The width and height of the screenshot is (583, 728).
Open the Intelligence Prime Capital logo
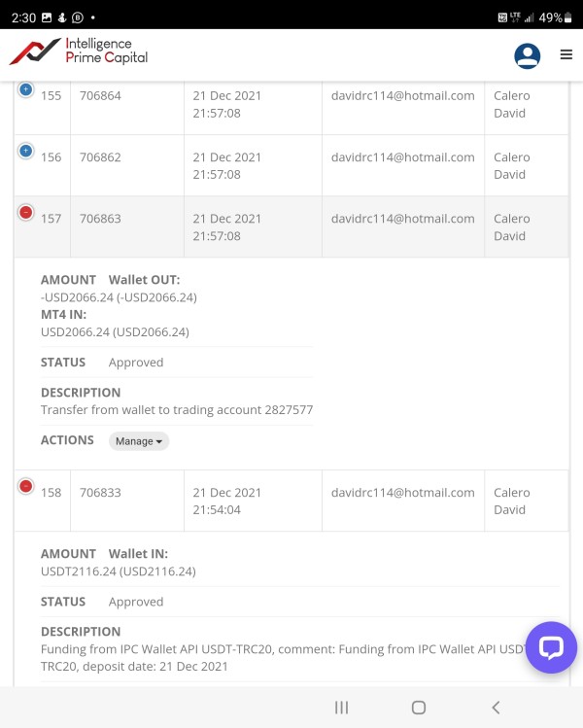point(79,52)
